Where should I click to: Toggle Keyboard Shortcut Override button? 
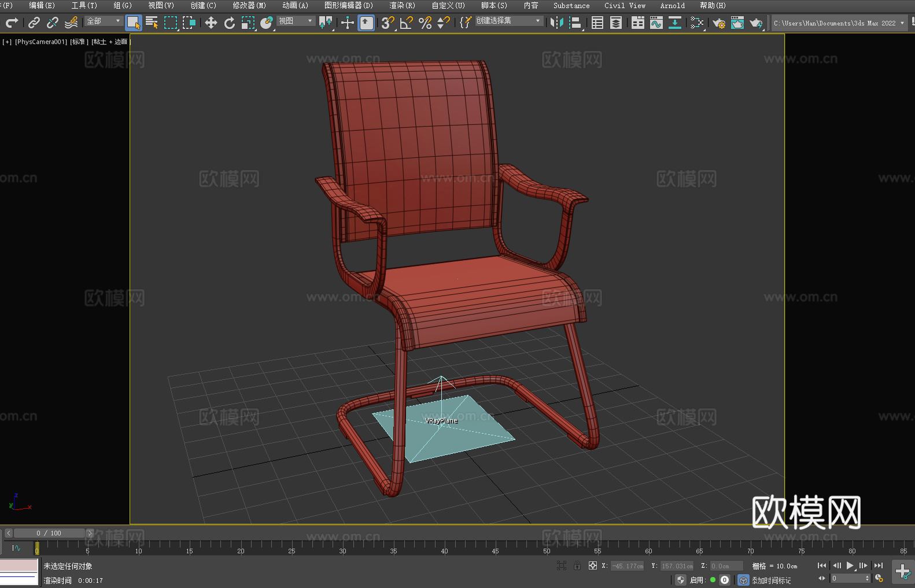366,23
